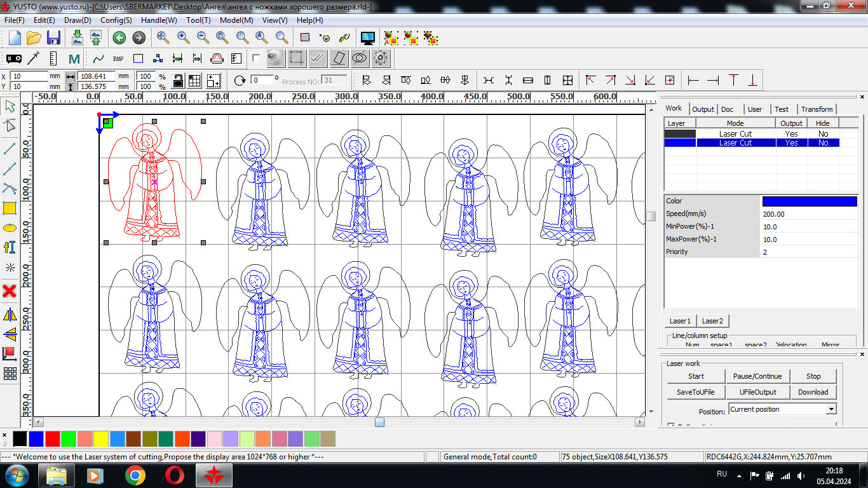
Task: Select the ellipse drawing tool
Action: 10,227
